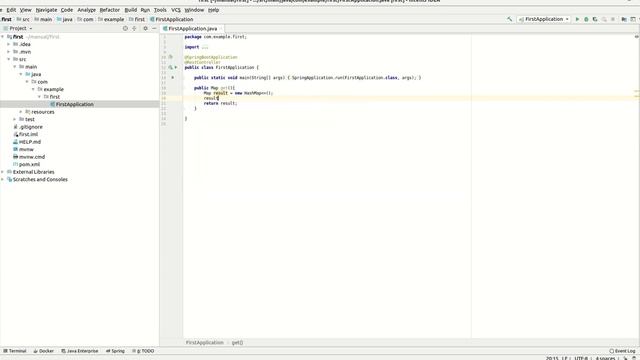The height and width of the screenshot is (360, 640).
Task: Expand the resources folder
Action: click(21, 112)
